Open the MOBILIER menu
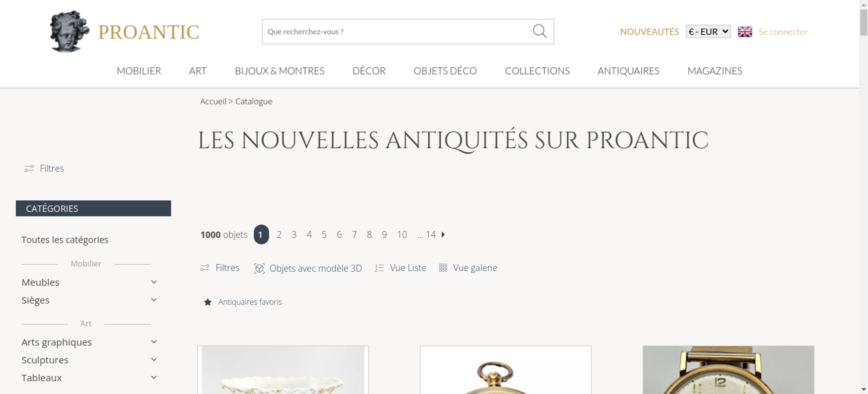The width and height of the screenshot is (868, 394). pos(139,71)
